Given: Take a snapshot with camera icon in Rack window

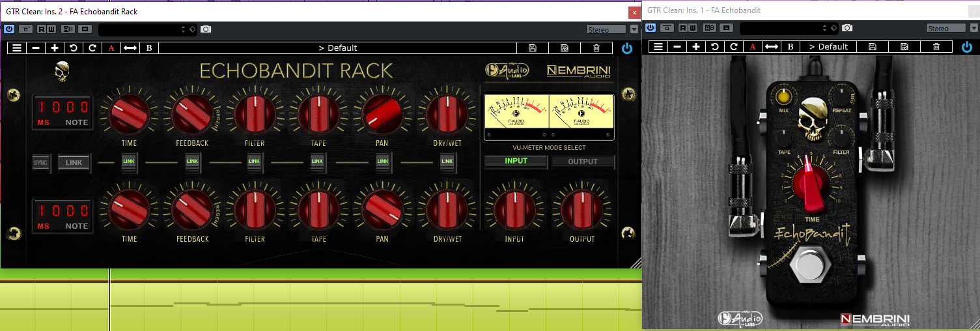Looking at the screenshot, I should [206, 29].
